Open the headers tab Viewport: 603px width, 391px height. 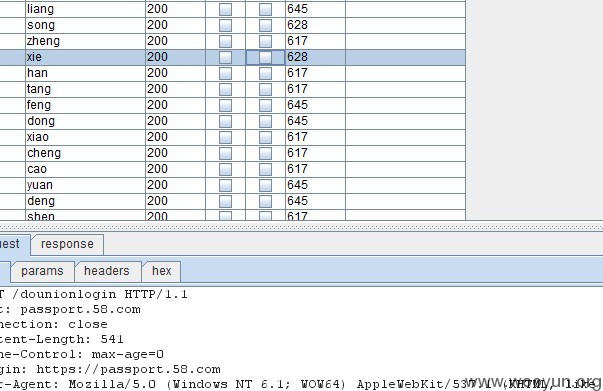pos(107,271)
